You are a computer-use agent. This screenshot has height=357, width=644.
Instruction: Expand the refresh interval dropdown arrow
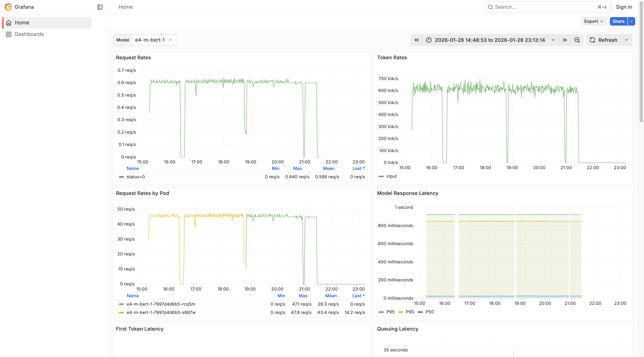[x=626, y=40]
